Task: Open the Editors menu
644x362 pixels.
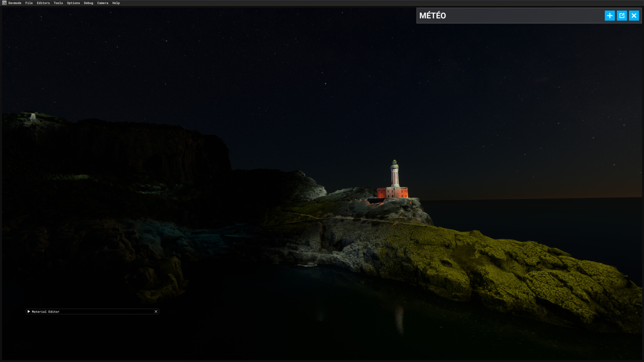Action: point(43,3)
